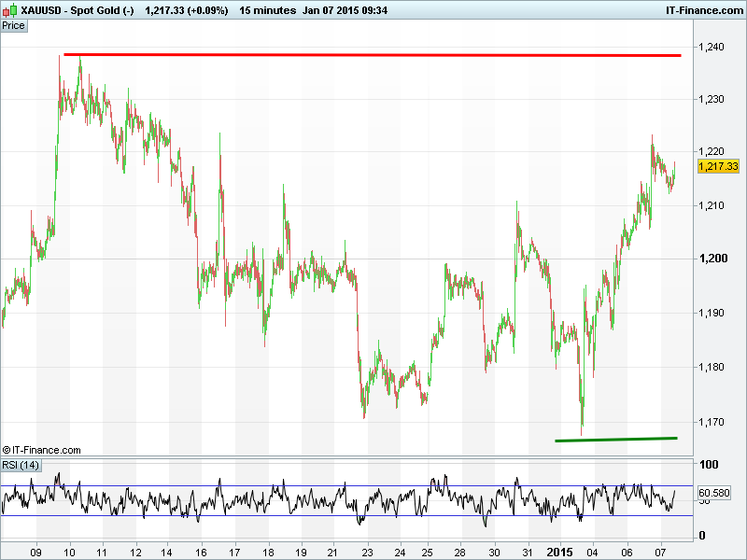747x560 pixels.
Task: Open the RSI (14) indicator label
Action: point(21,465)
